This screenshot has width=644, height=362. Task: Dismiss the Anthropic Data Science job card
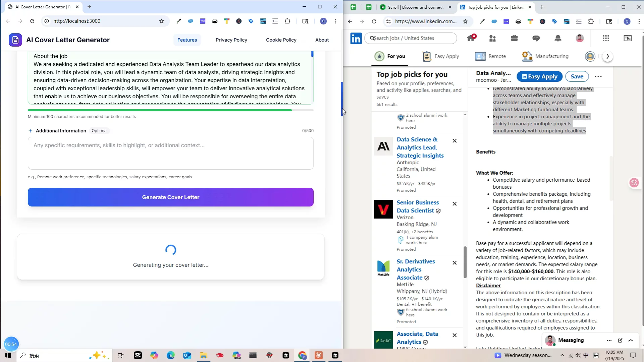pyautogui.click(x=454, y=141)
